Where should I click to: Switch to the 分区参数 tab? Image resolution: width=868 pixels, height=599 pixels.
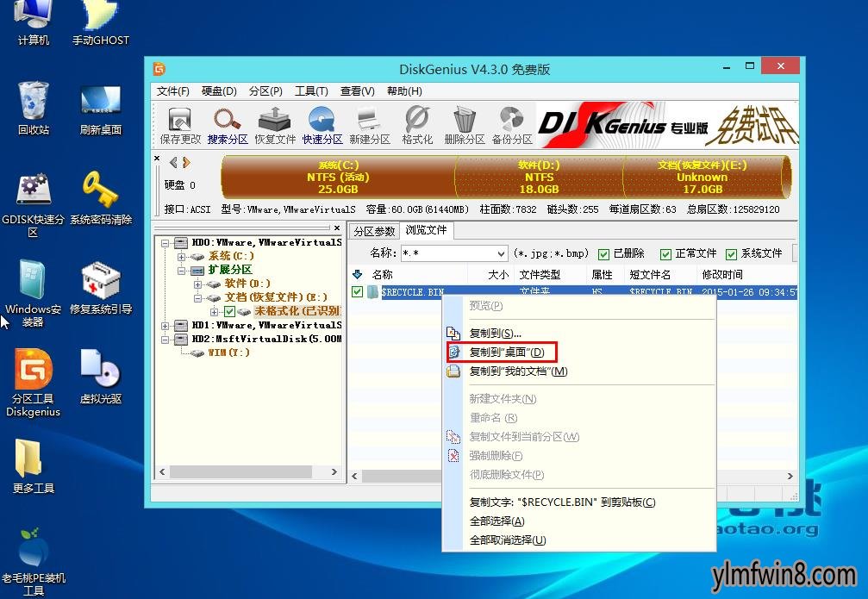point(374,231)
